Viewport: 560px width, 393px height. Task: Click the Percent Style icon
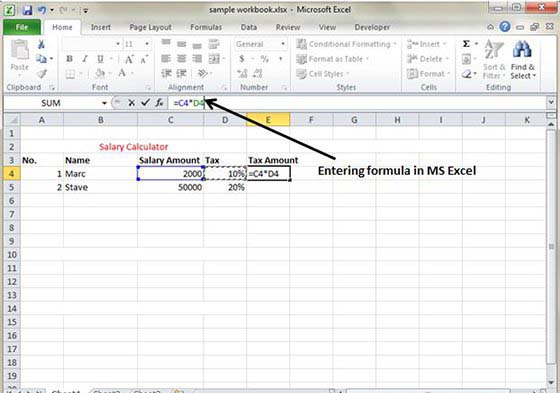265,59
